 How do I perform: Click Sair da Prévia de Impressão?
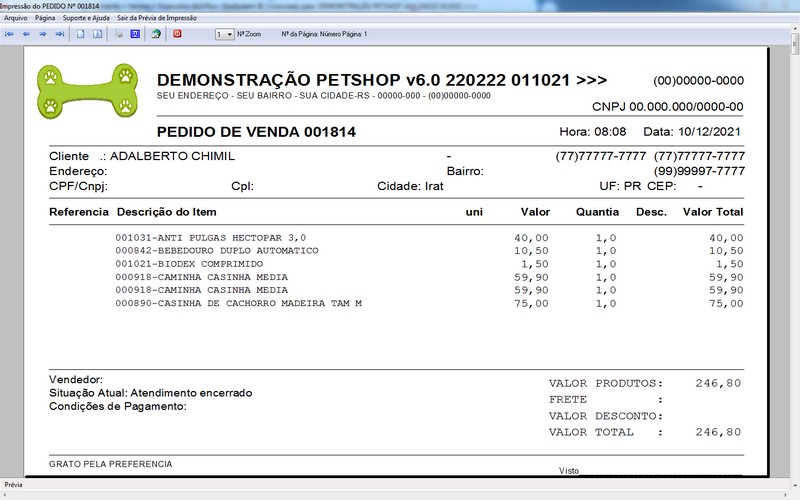tap(157, 18)
